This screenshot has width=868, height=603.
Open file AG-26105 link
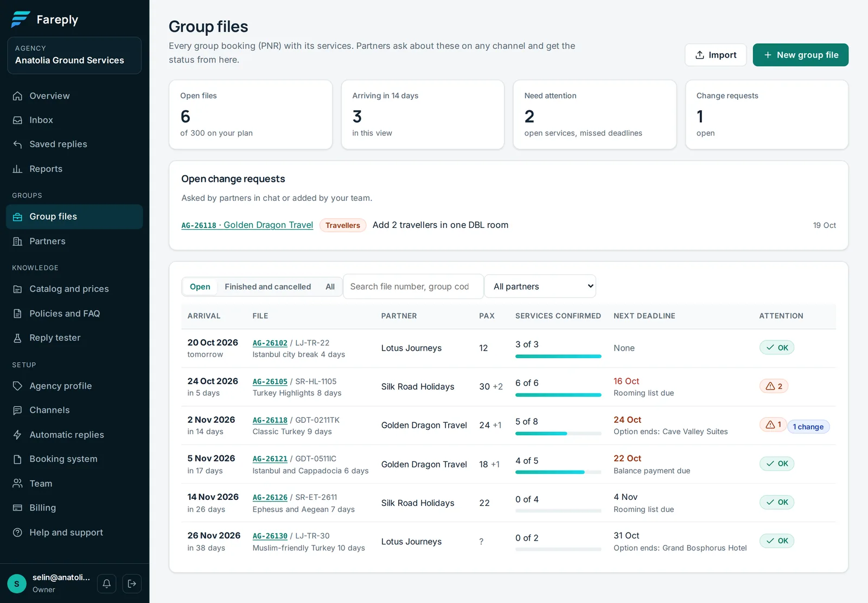(270, 382)
